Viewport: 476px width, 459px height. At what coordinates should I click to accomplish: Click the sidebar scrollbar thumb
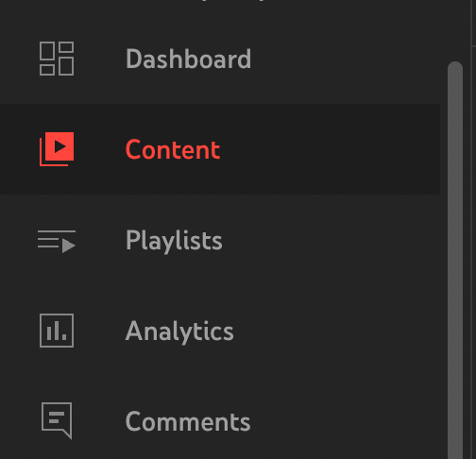coord(455,260)
